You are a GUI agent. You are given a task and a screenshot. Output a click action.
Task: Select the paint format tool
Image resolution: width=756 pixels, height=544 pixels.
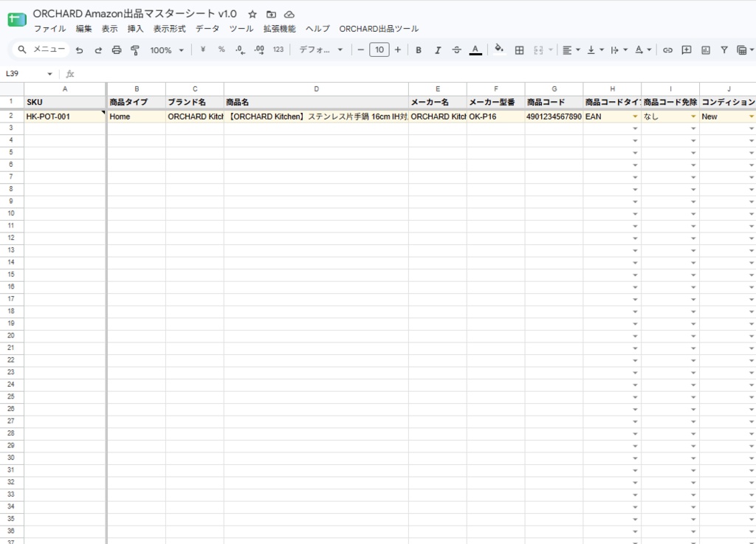click(x=135, y=49)
